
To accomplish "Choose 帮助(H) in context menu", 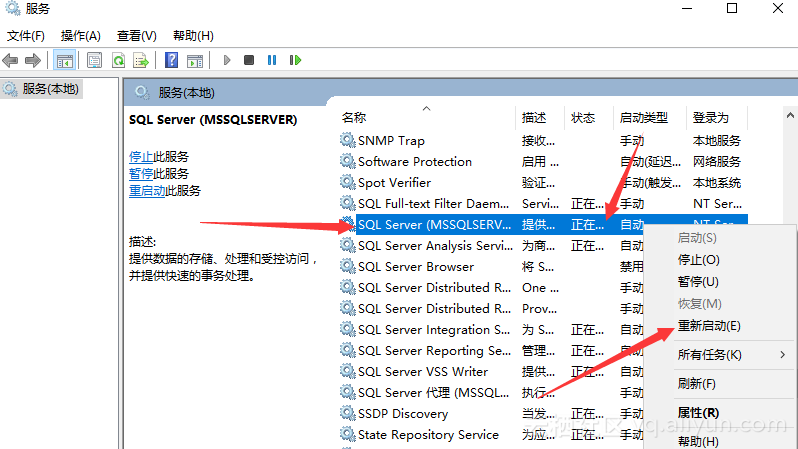I will tap(698, 441).
